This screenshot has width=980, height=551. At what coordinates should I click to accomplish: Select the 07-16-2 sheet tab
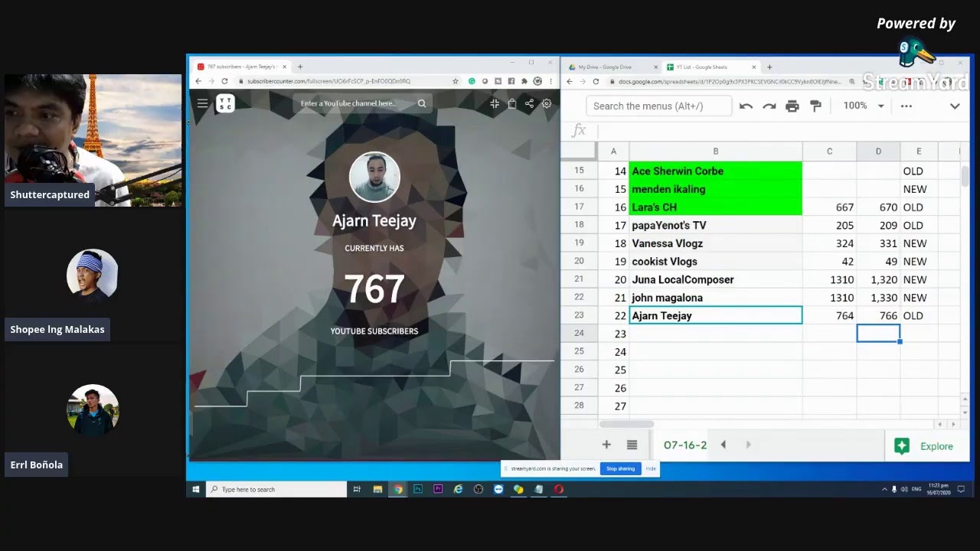(x=685, y=445)
